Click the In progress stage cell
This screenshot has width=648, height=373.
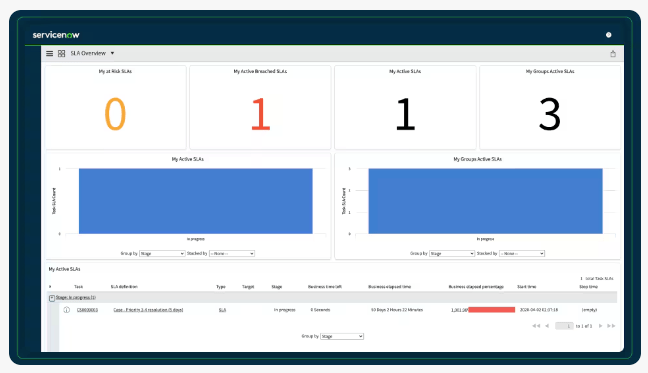tap(284, 310)
